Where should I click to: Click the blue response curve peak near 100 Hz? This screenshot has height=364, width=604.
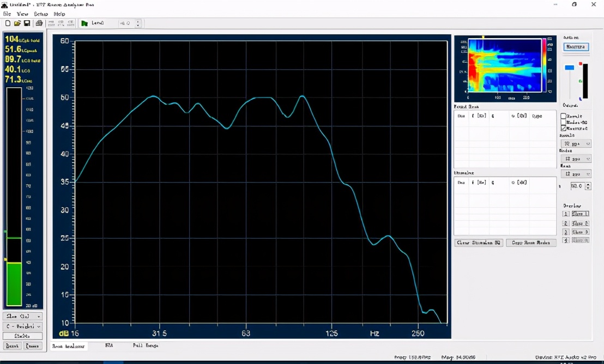coord(303,96)
